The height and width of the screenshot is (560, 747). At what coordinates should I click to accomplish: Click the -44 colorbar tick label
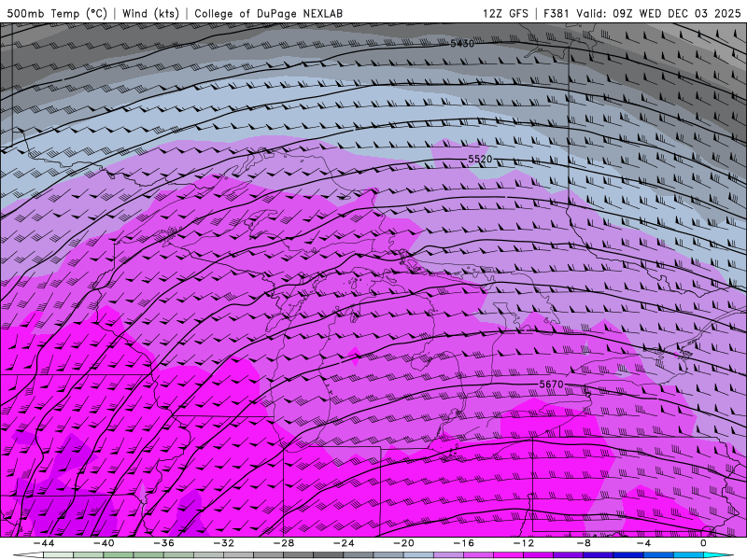(x=44, y=543)
